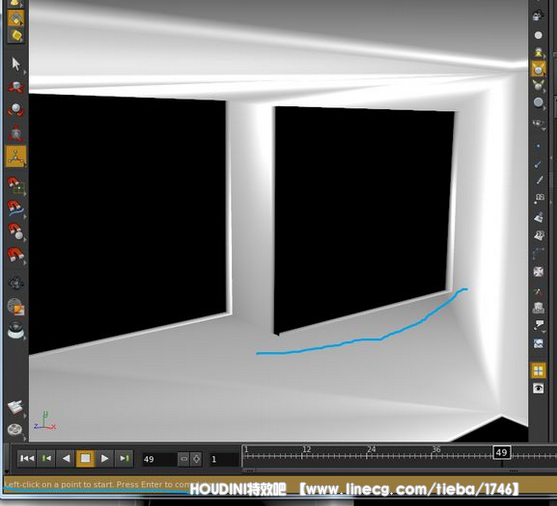Step to previous frame green button
The height and width of the screenshot is (506, 557).
click(47, 459)
